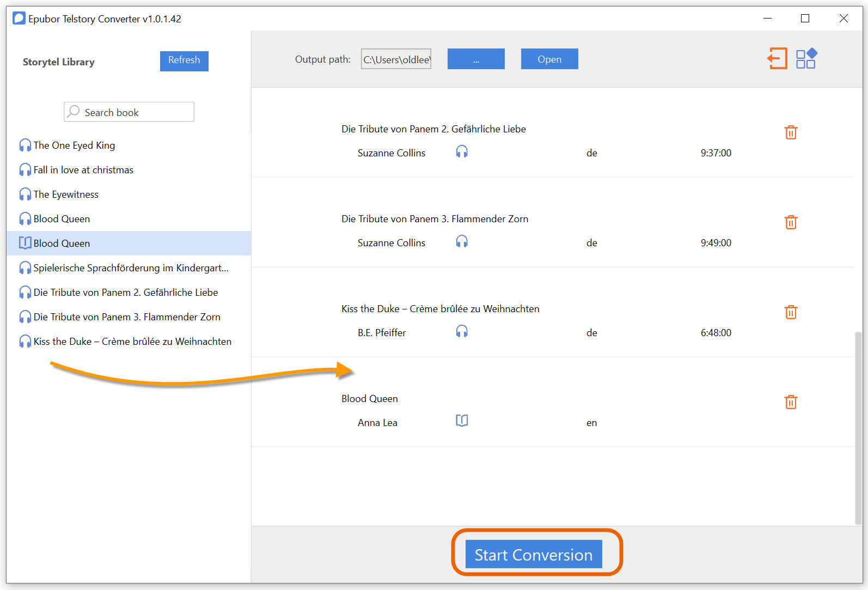Click Blood Queen title in queue
This screenshot has width=868, height=590.
[x=370, y=399]
